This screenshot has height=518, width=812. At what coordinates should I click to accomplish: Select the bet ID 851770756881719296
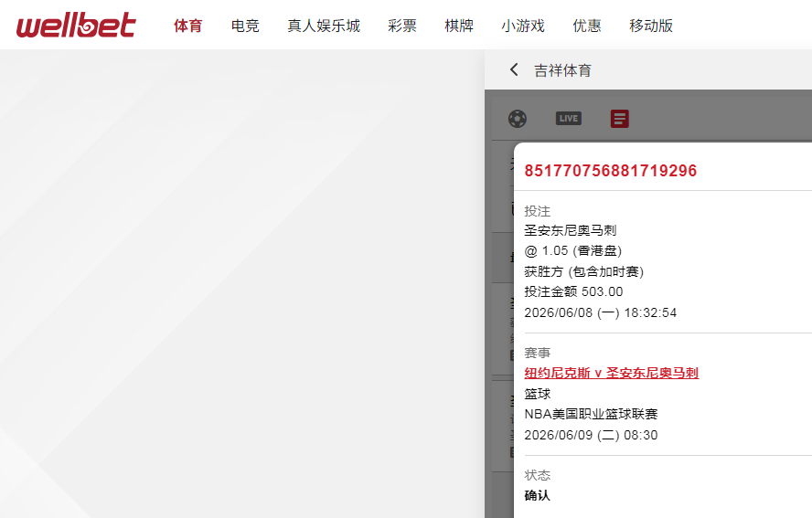[x=611, y=171]
